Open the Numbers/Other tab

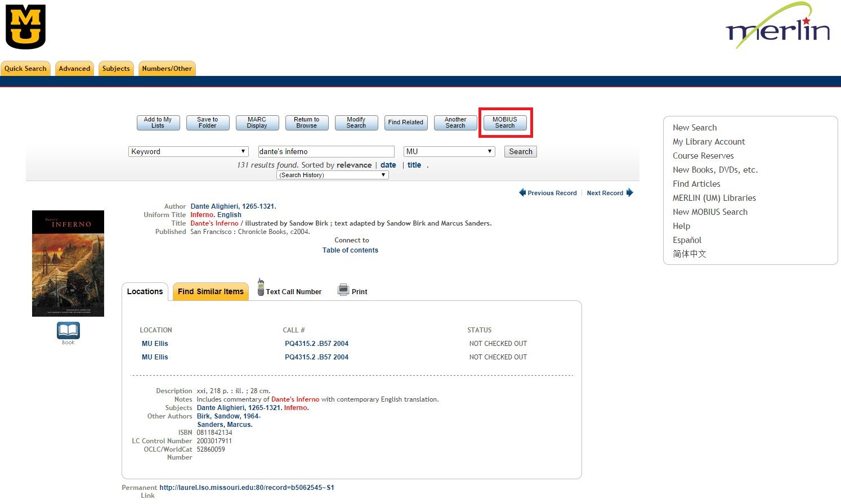pos(167,69)
